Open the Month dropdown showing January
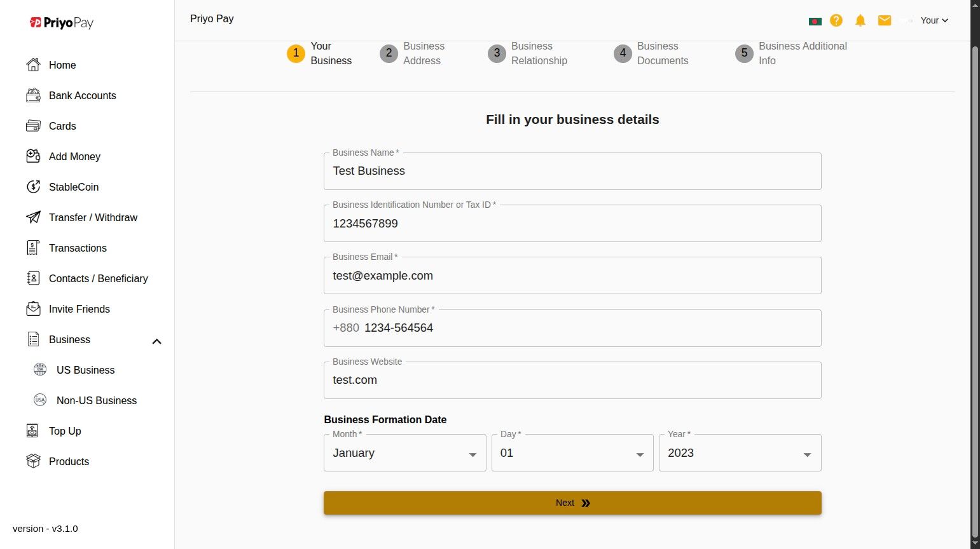The image size is (980, 549). coord(404,453)
